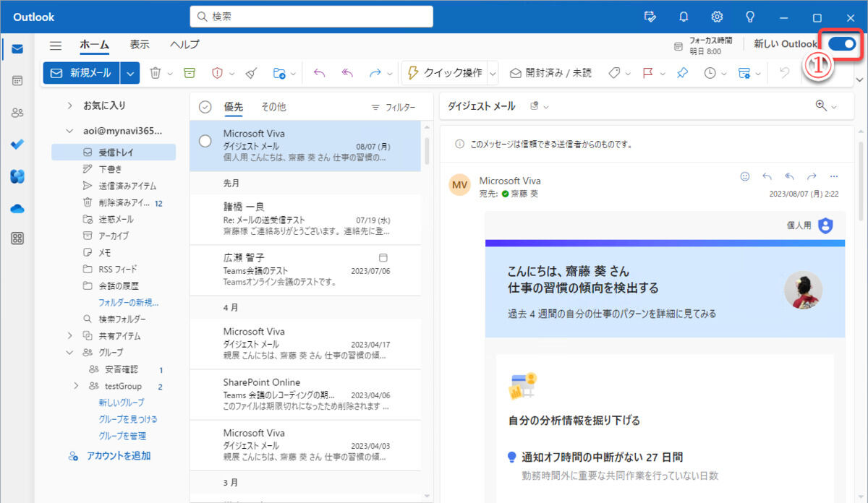Click the グループを見つける link
The image size is (868, 503).
pyautogui.click(x=128, y=419)
